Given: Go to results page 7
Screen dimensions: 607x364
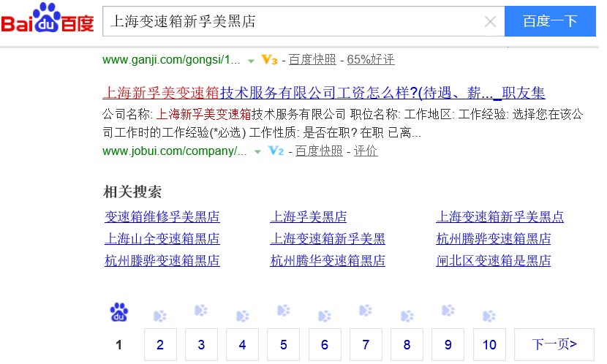Looking at the screenshot, I should point(366,345).
